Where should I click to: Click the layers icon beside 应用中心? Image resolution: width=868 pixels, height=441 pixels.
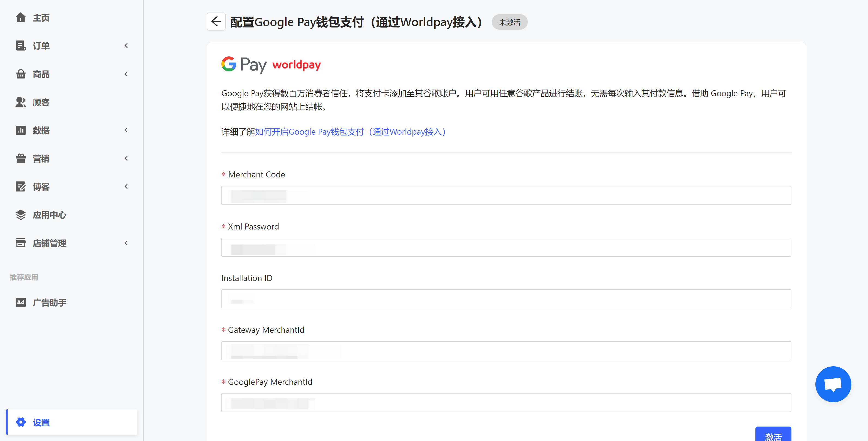(x=20, y=215)
